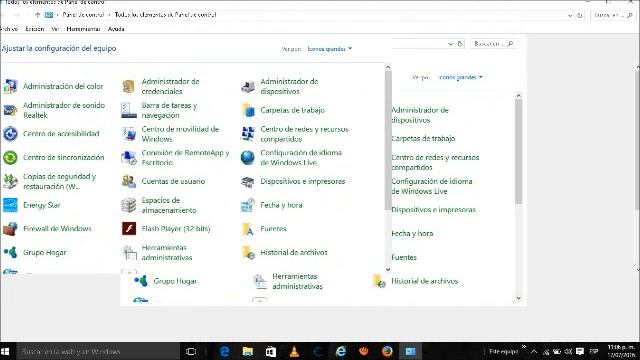Click the calendar clock icon beside Fecha y hora

point(248,205)
